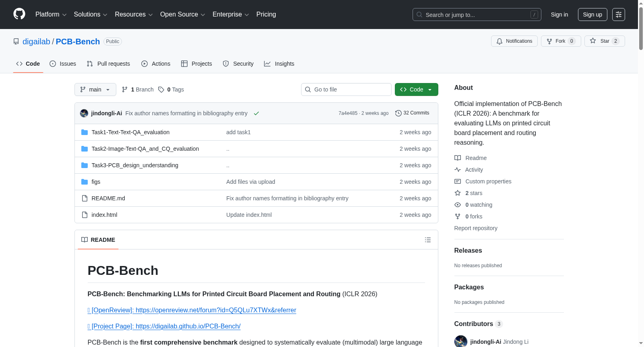Focus the Search or jump to field
Image resolution: width=644 pixels, height=347 pixels.
click(477, 15)
